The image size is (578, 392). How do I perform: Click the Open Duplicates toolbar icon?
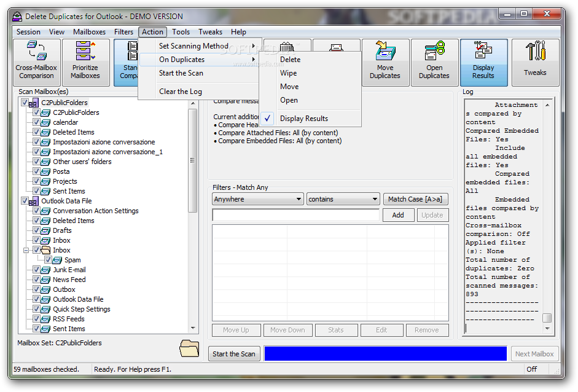click(x=434, y=63)
